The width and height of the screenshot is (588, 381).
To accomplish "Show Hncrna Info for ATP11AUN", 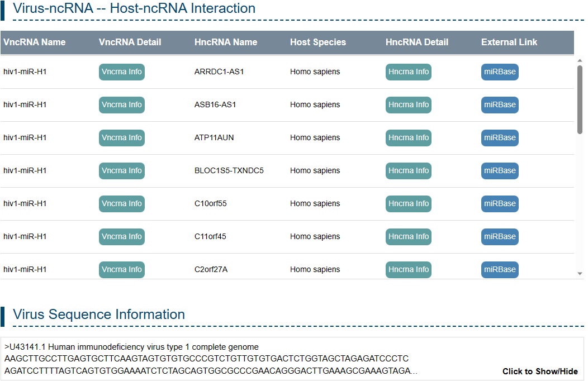I will click(408, 138).
